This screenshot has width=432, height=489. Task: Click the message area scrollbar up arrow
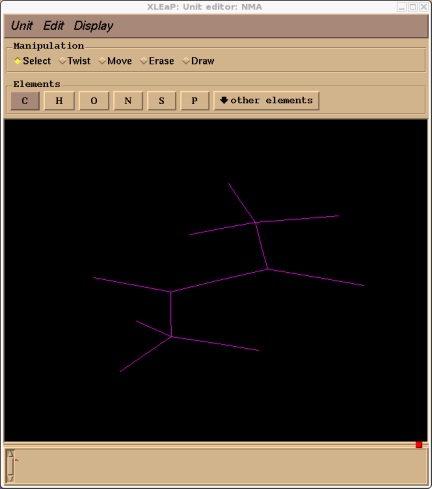click(11, 454)
